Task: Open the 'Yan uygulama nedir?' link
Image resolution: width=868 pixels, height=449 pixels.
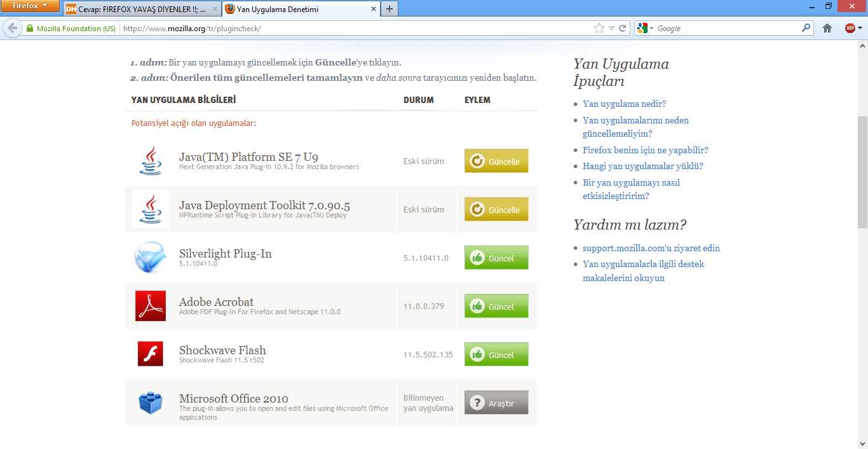Action: [624, 104]
